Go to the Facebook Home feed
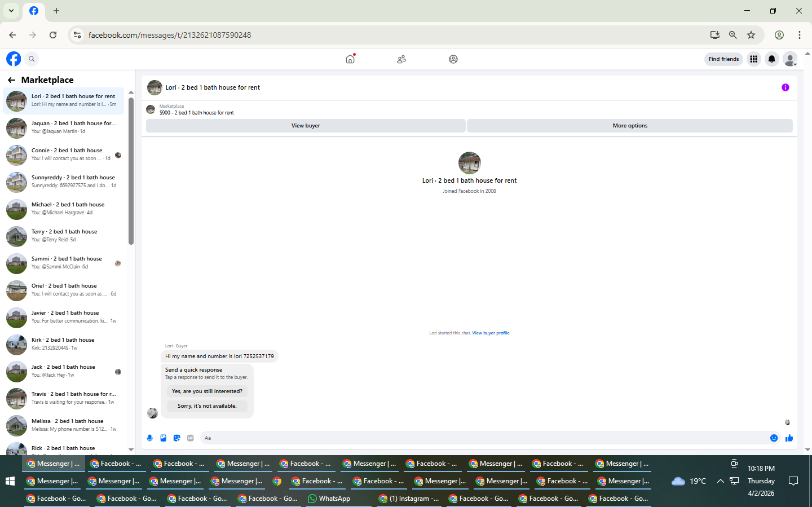The width and height of the screenshot is (812, 507). tap(350, 59)
